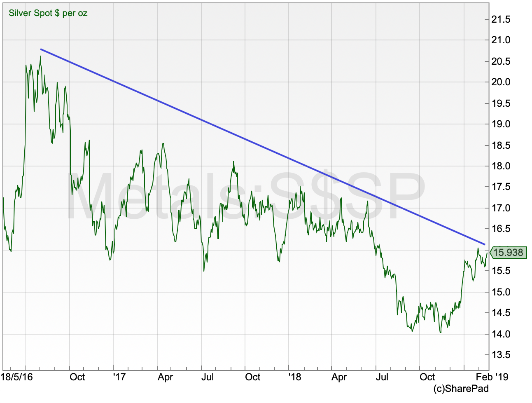This screenshot has width=532, height=403.
Task: Click the '18 year label on time axis
Action: pyautogui.click(x=294, y=377)
